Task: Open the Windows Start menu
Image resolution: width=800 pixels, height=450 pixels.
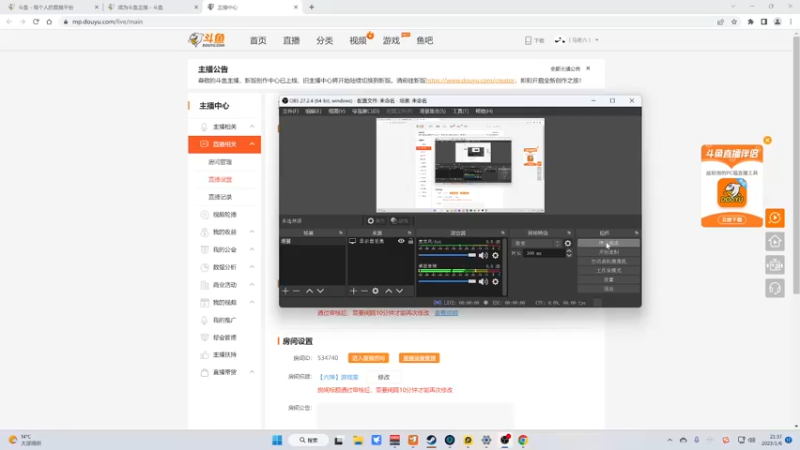Action: (277, 440)
